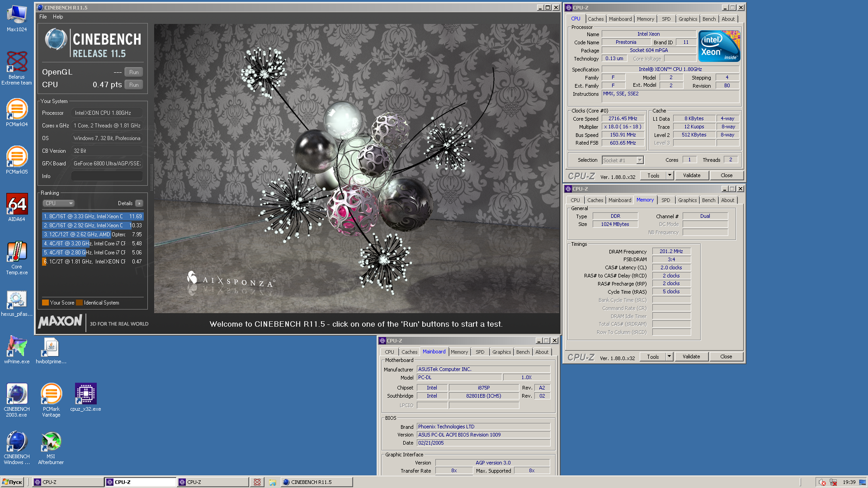Screen dimensions: 868x488
Task: Open the AIDA64 desktop icon
Action: point(17,208)
